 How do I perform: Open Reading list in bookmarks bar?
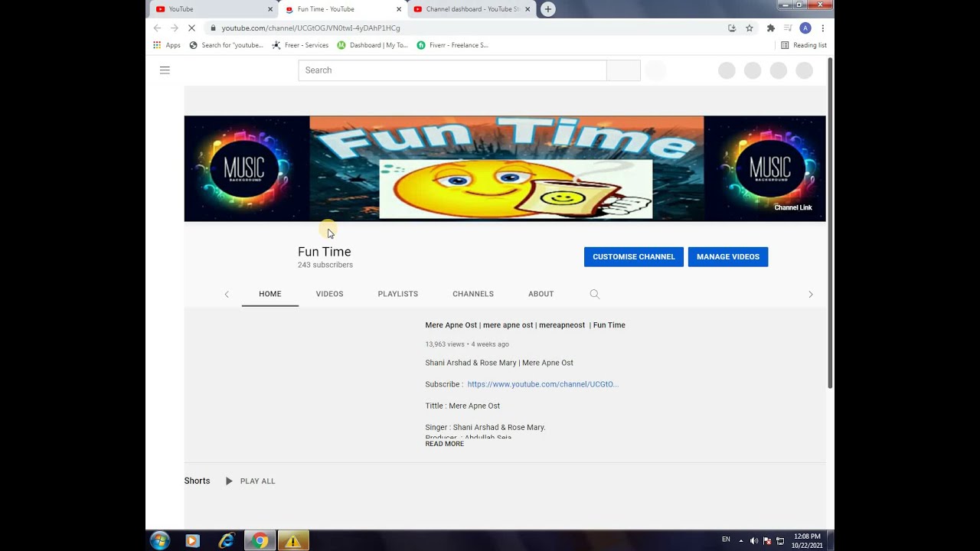(x=804, y=45)
